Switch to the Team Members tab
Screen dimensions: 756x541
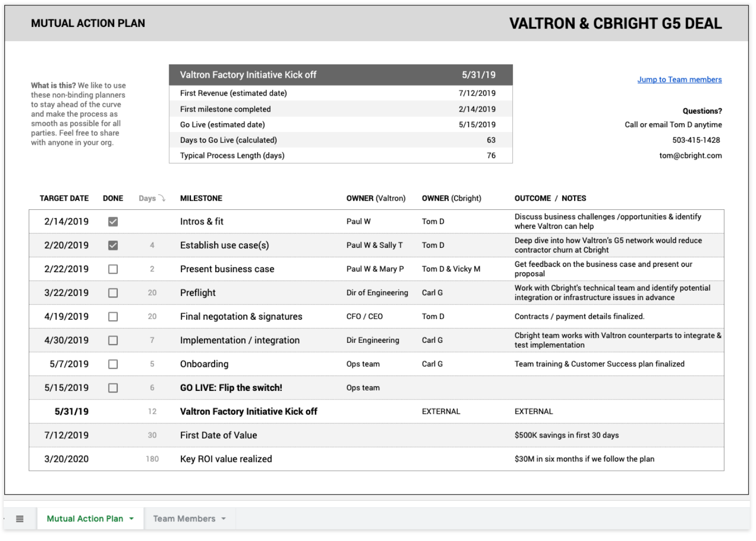coord(185,518)
